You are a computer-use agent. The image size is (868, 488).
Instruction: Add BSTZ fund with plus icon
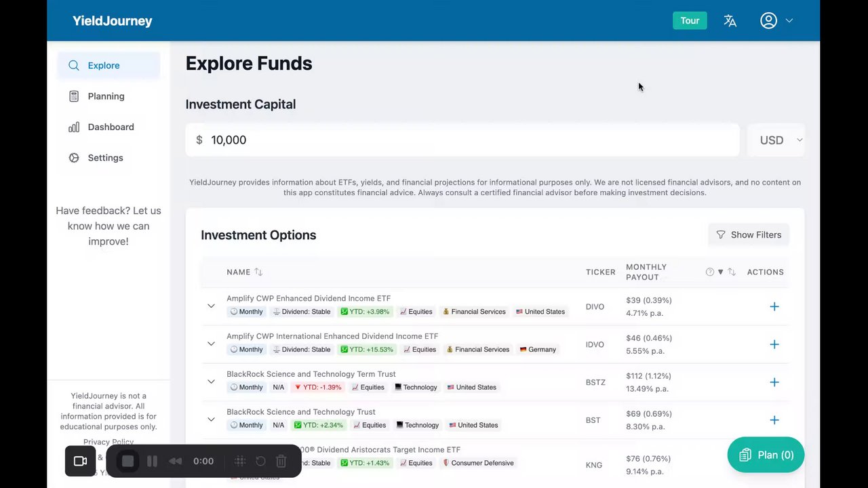(x=774, y=382)
